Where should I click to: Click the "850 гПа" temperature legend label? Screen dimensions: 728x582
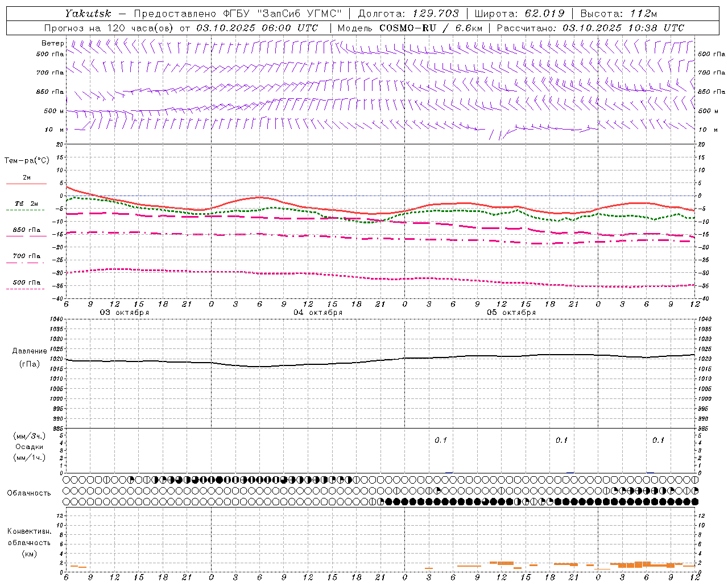tap(27, 230)
